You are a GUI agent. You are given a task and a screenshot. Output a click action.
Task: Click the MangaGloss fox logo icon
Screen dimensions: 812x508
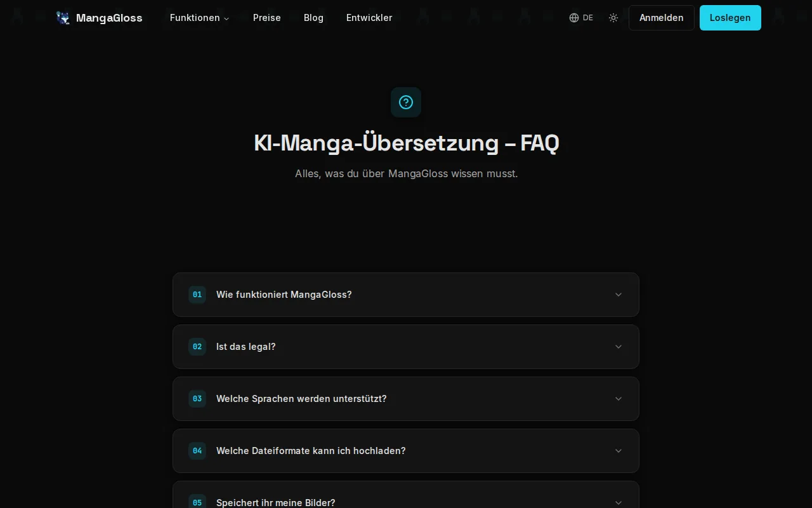tap(63, 18)
